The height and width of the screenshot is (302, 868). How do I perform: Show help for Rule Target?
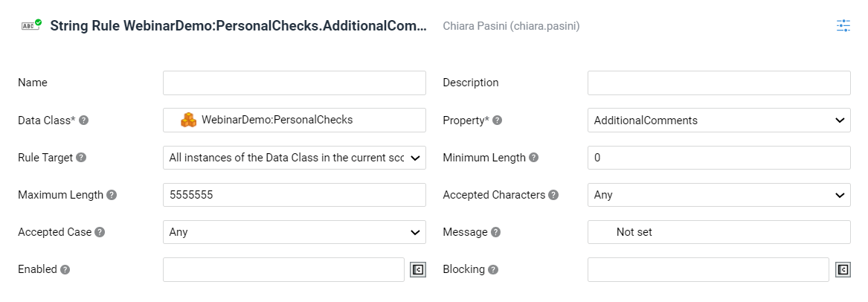[81, 158]
